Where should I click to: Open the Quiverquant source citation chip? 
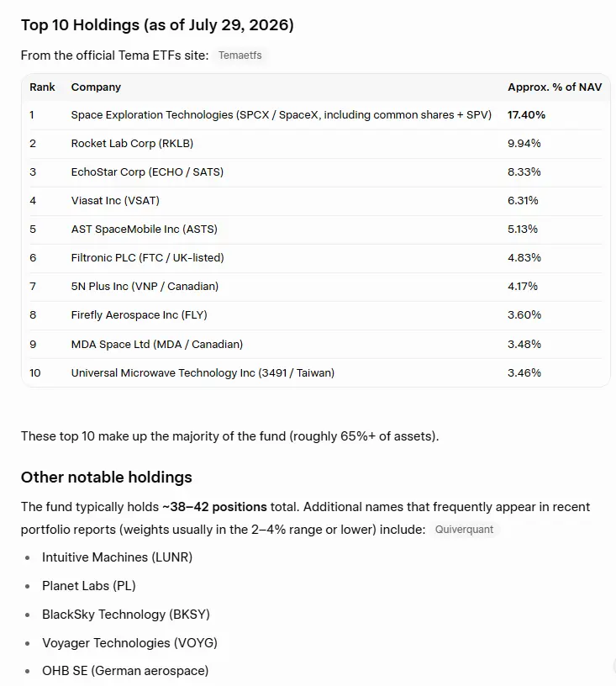pos(464,530)
